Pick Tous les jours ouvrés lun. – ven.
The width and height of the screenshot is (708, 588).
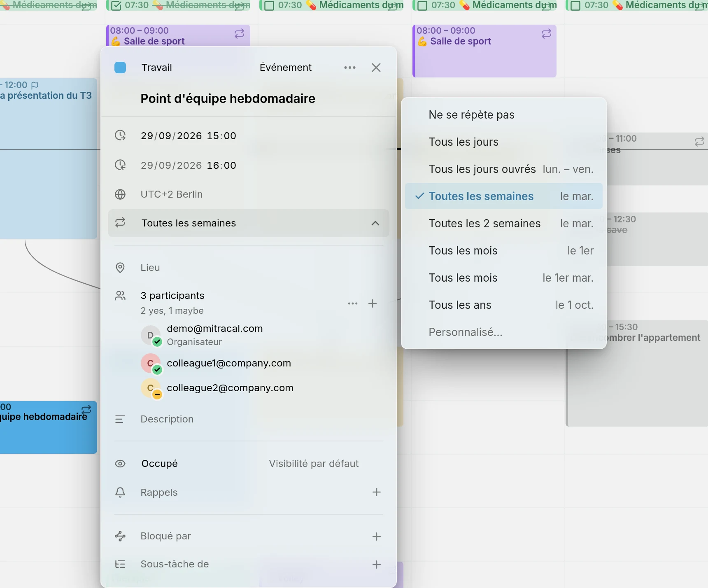coord(504,169)
